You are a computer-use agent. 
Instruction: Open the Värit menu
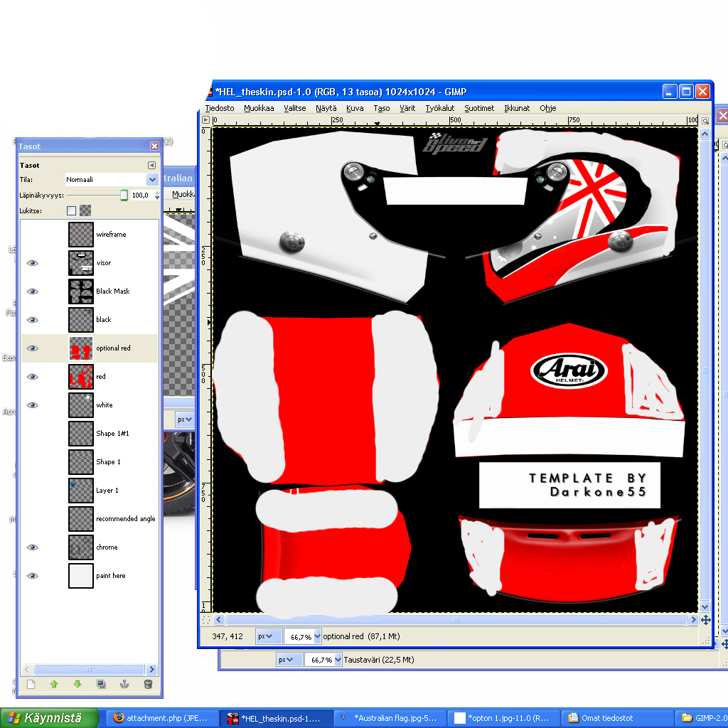(407, 108)
